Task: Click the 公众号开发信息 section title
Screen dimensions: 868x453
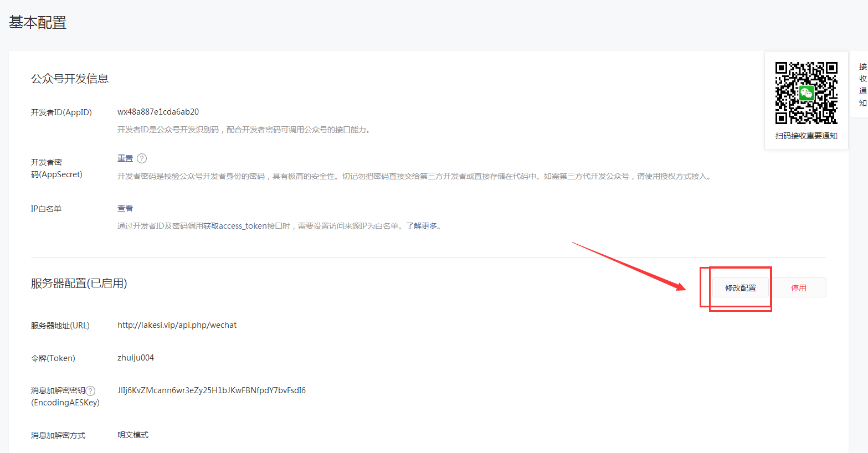Action: point(70,79)
